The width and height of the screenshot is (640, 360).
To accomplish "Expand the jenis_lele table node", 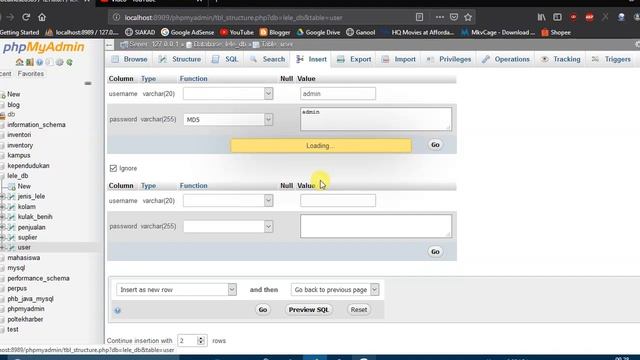I will pos(2,196).
